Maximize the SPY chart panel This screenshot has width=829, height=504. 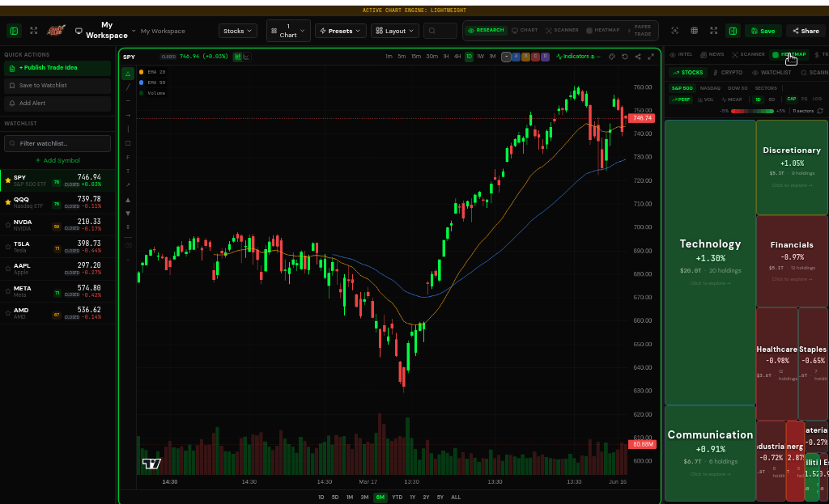tap(651, 57)
